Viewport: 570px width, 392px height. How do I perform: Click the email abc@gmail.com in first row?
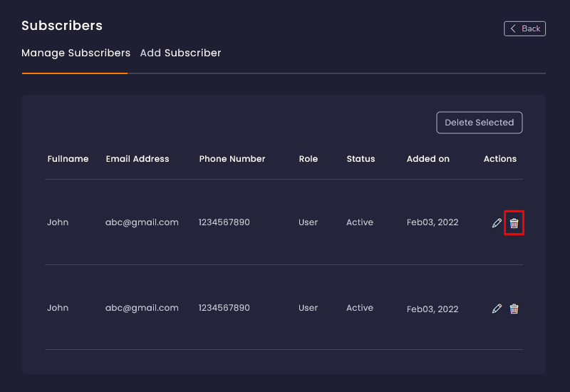pos(142,222)
